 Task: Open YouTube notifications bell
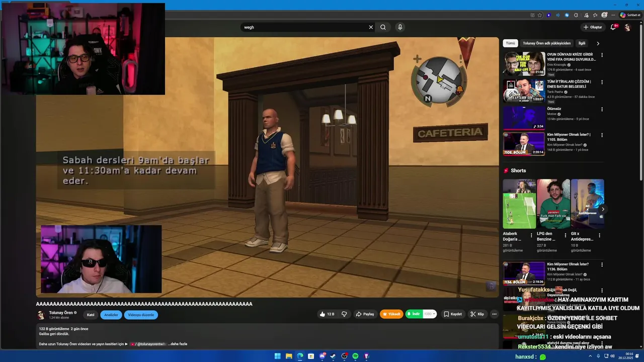click(613, 27)
